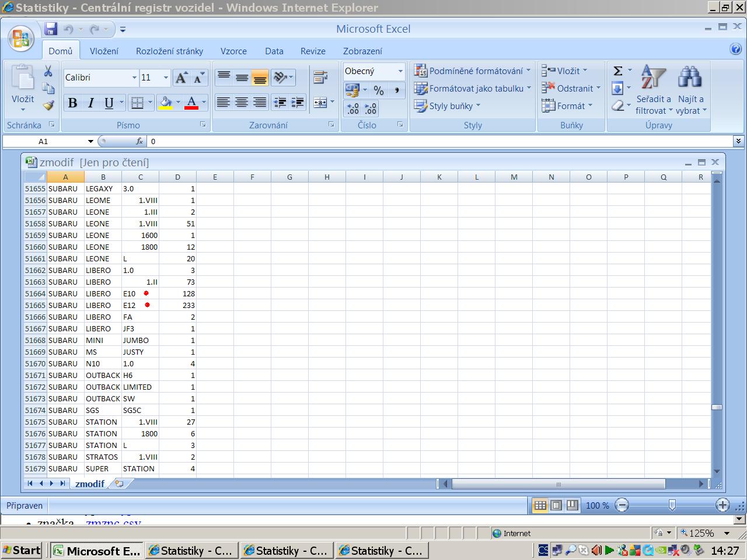Click the vertical scrollbar thumb in the worksheet

[x=717, y=407]
